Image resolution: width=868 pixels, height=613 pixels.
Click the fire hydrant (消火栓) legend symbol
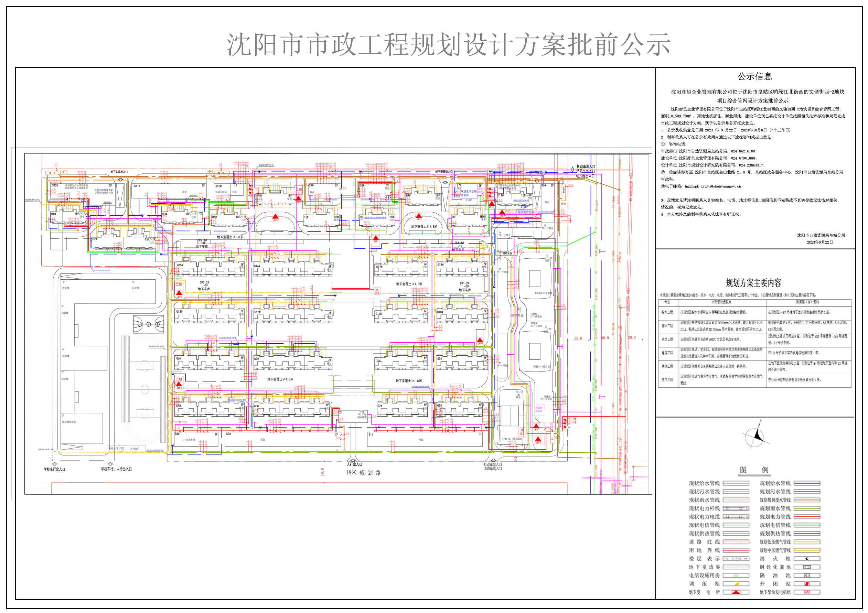coord(807,559)
